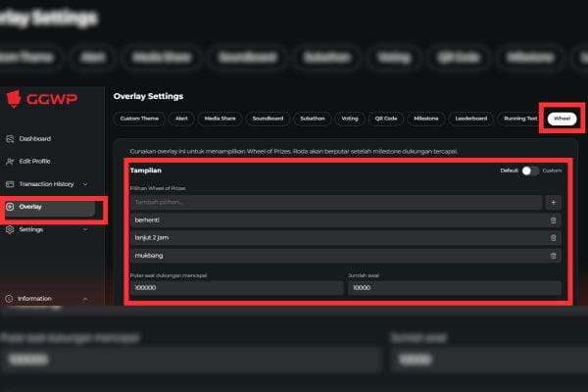Delete the 'berhenti' option

point(553,220)
